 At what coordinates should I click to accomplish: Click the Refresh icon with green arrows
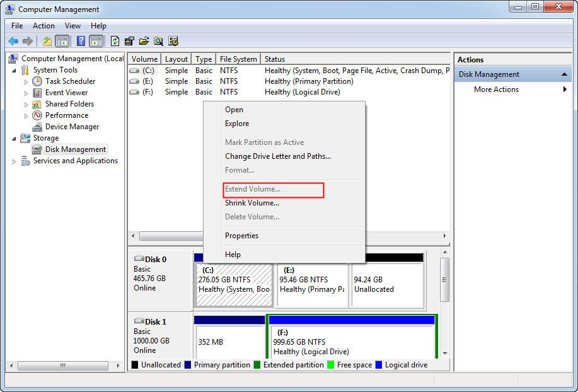(x=115, y=41)
